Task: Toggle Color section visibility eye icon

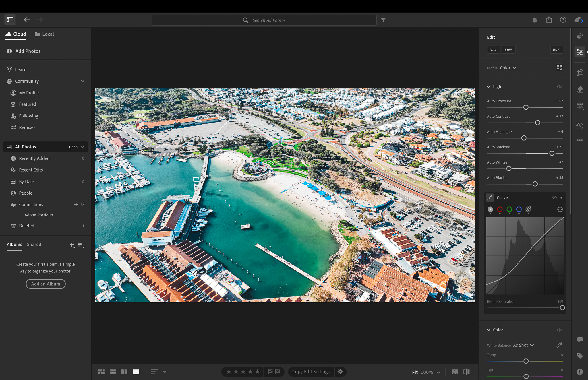Action: coord(560,330)
